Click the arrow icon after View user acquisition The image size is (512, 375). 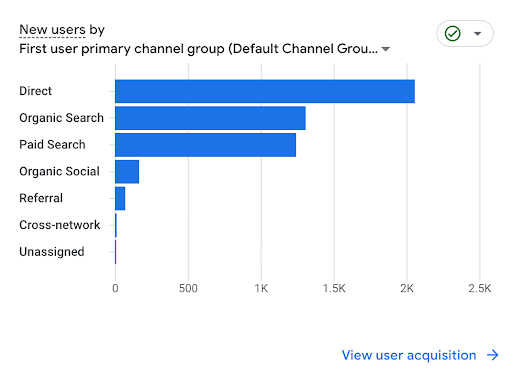coord(493,355)
